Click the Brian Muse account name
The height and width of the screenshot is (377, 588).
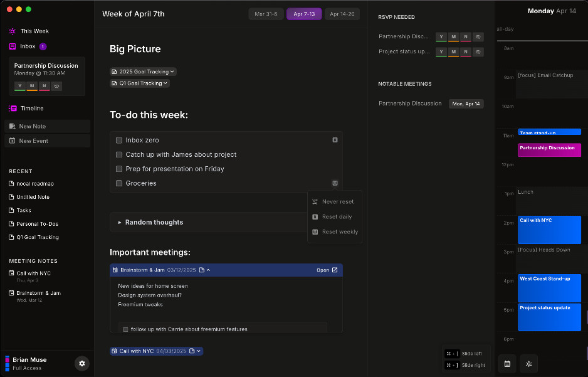click(29, 360)
